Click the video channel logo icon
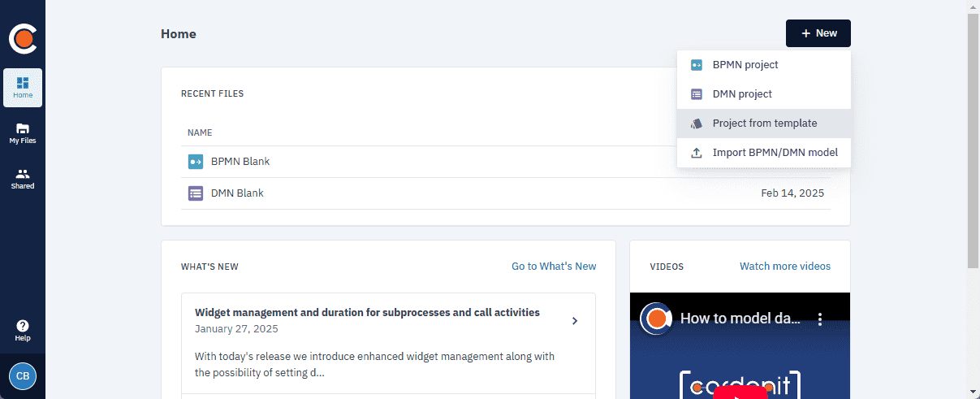Viewport: 980px width, 399px height. 656,319
